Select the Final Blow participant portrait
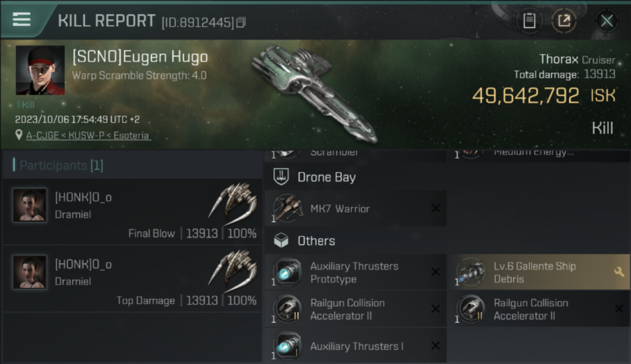 (30, 205)
